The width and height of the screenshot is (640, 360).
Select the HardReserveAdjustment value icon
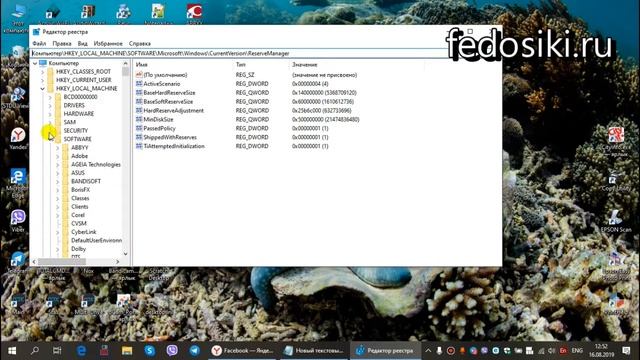tap(139, 111)
